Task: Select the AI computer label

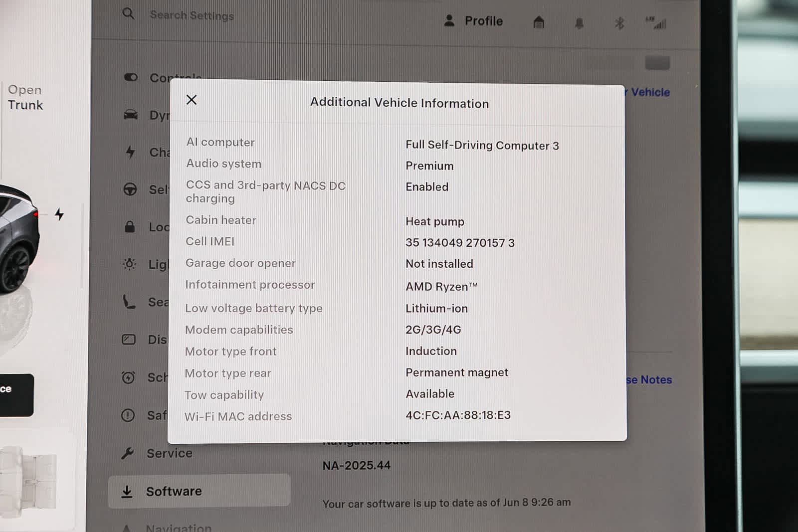Action: click(x=220, y=142)
